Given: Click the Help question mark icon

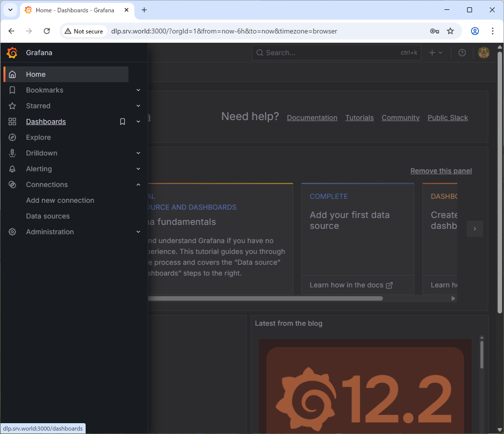Looking at the screenshot, I should pos(462,53).
